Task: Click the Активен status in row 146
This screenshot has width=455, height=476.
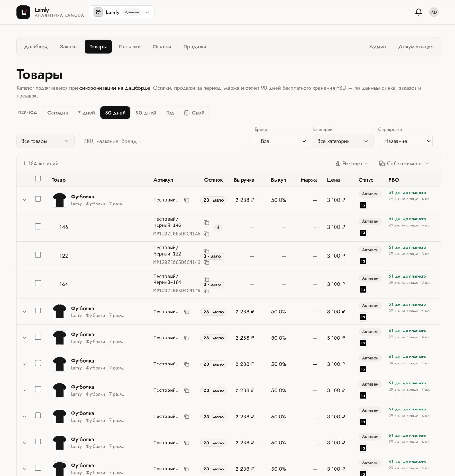Action: (x=370, y=221)
